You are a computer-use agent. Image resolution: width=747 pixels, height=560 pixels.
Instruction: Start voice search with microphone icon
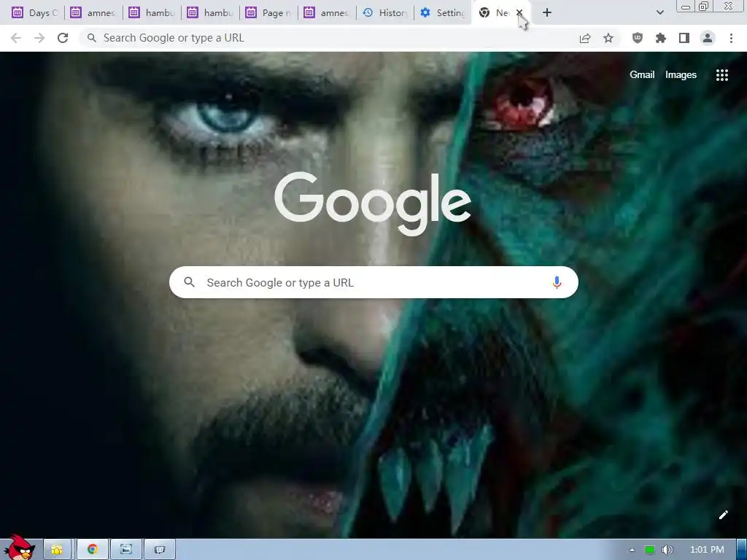pos(557,282)
